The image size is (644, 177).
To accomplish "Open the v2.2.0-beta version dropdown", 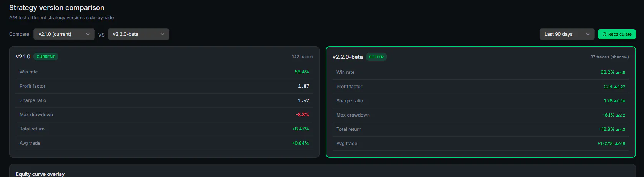I will 139,34.
